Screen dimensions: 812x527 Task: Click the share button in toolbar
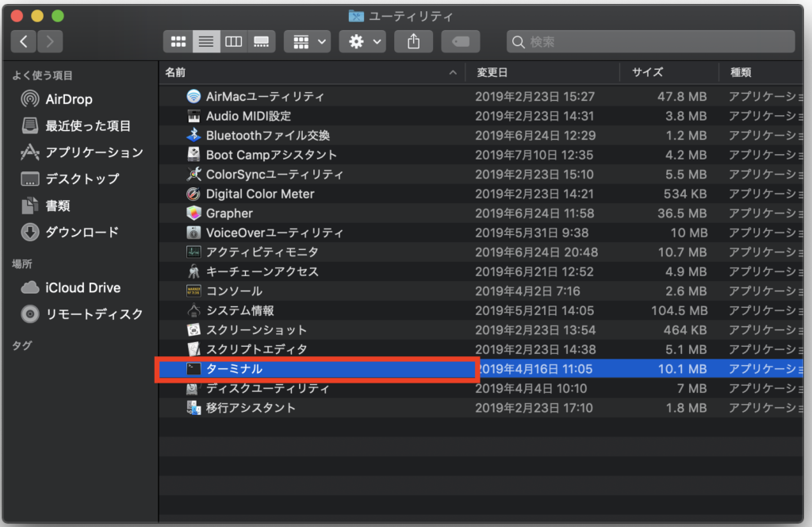pos(413,41)
